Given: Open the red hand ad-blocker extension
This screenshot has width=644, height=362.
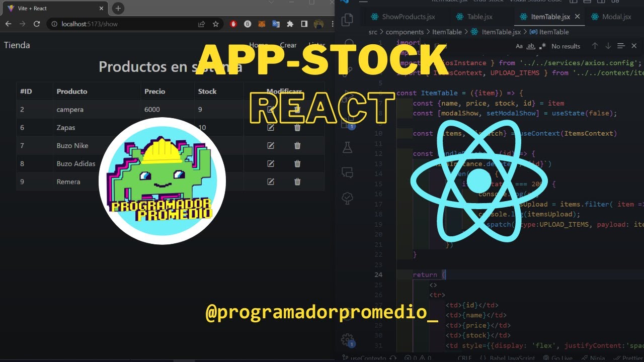Looking at the screenshot, I should 233,24.
